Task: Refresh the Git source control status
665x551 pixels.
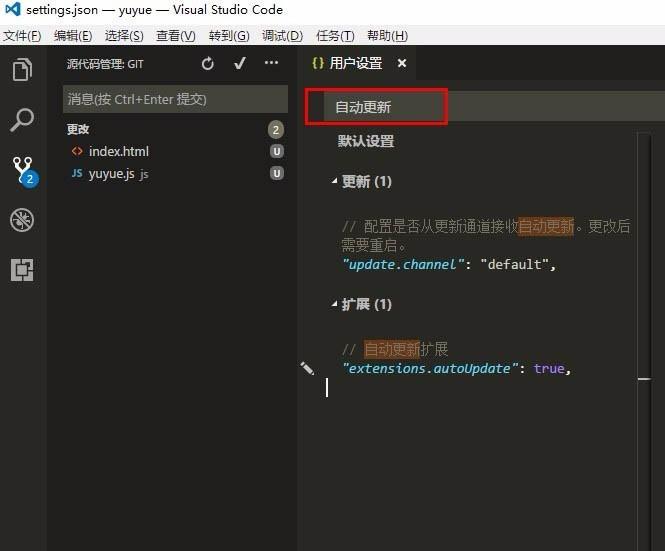Action: (208, 64)
